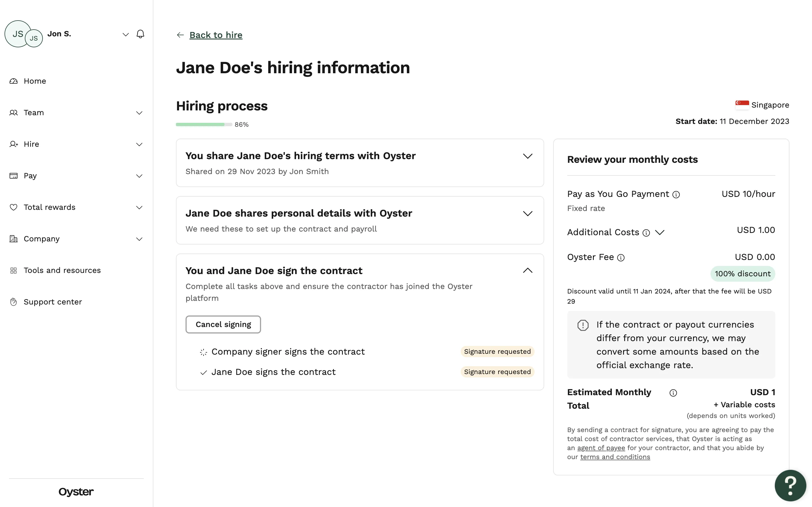
Task: Click the back arrow icon
Action: (x=180, y=35)
